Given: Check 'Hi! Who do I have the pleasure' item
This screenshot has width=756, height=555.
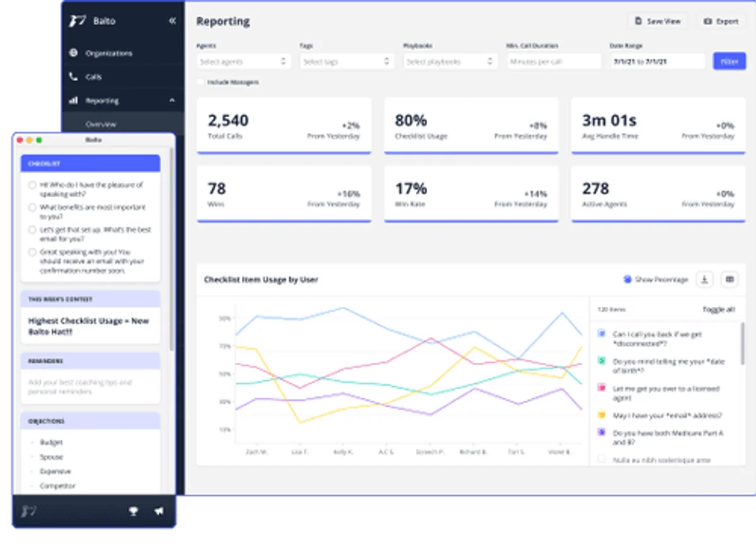Looking at the screenshot, I should 32,185.
